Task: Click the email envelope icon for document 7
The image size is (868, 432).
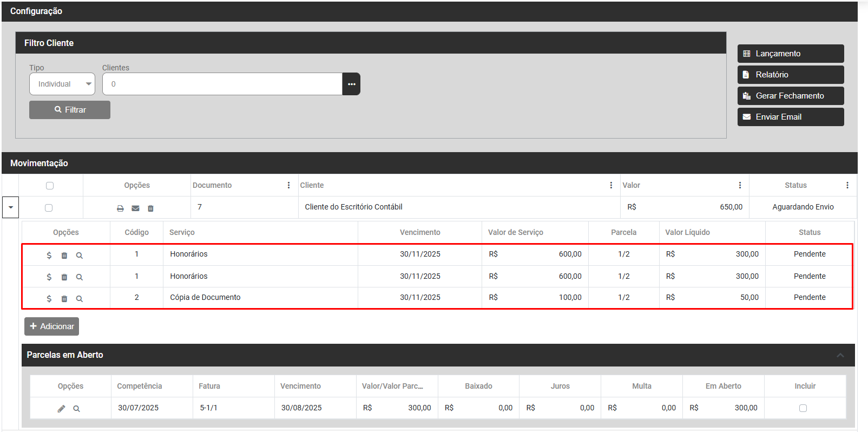Action: coord(135,208)
